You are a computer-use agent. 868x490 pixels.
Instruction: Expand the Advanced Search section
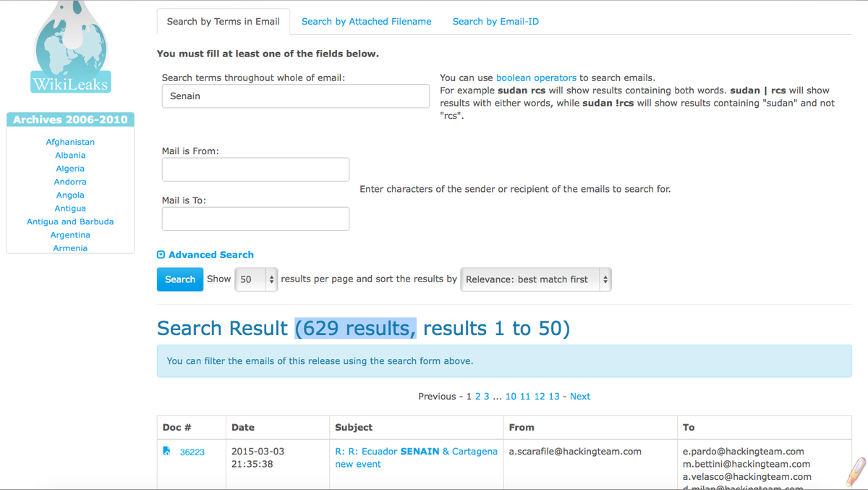[x=210, y=255]
